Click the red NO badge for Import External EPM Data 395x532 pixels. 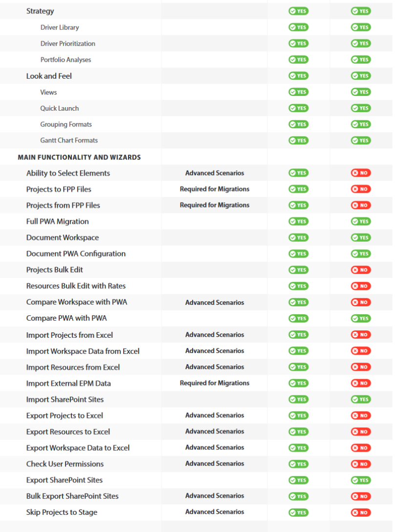[361, 383]
